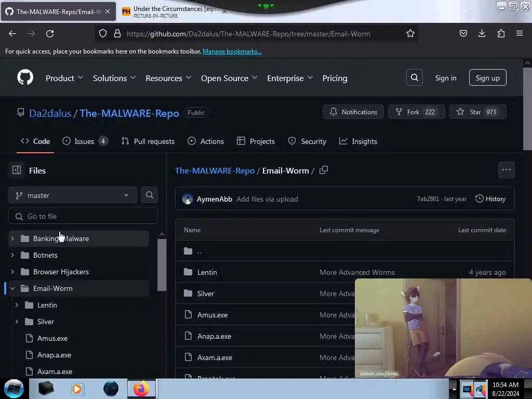This screenshot has height=399, width=532.
Task: Click the GitHub logo icon
Action: point(25,78)
